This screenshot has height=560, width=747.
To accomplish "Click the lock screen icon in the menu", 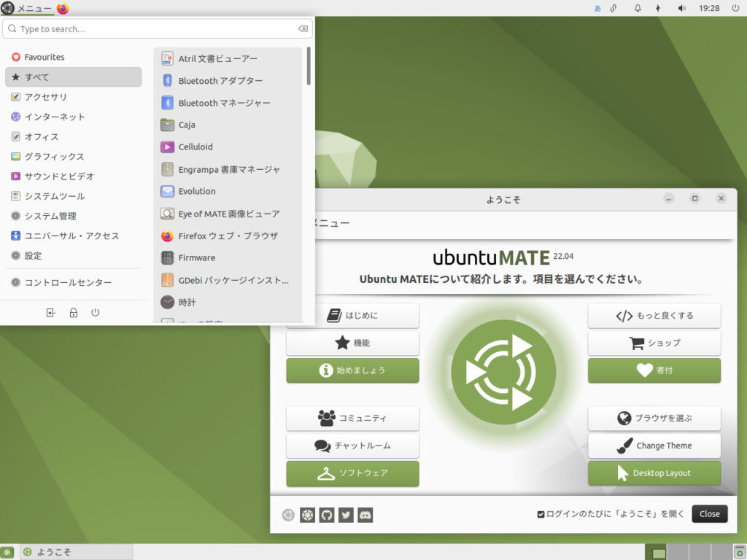I will (x=73, y=312).
